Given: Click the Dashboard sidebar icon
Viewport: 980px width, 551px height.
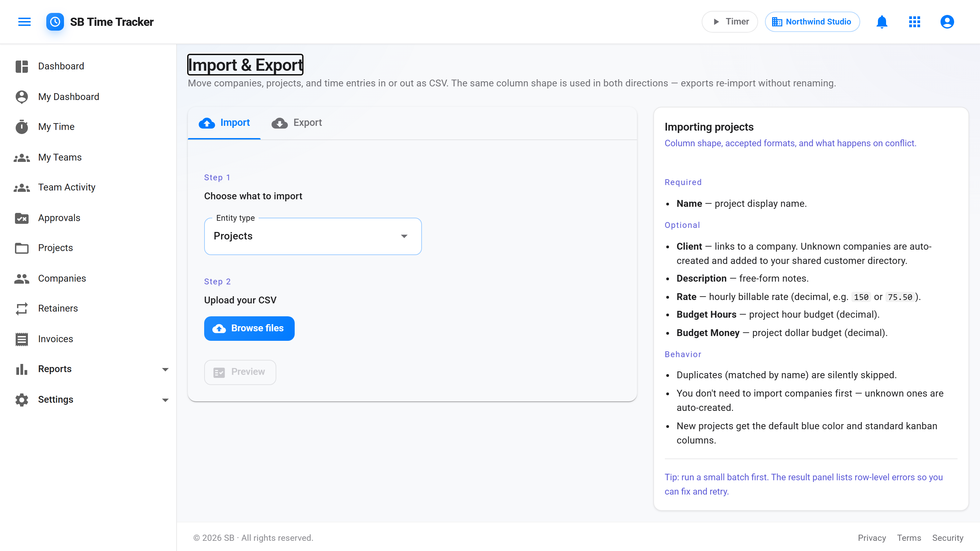Looking at the screenshot, I should click(x=22, y=66).
